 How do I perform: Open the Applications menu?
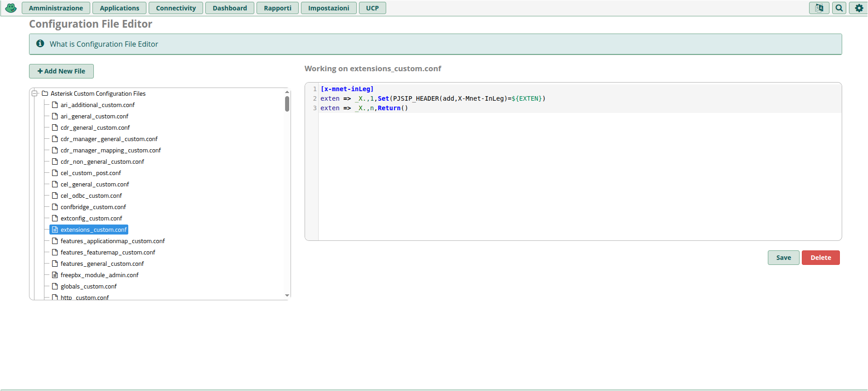click(x=119, y=8)
